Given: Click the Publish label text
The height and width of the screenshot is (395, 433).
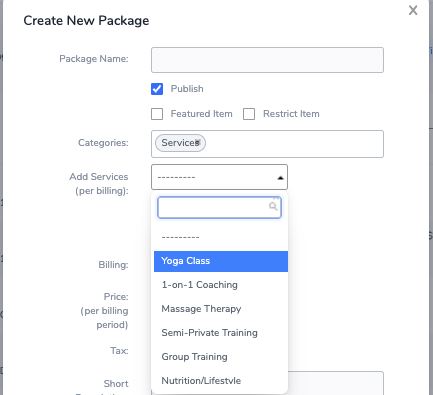Looking at the screenshot, I should click(x=187, y=89).
